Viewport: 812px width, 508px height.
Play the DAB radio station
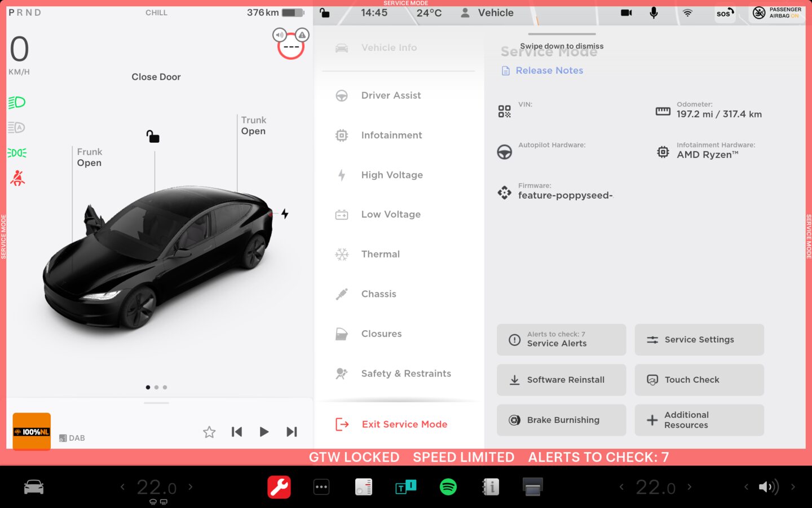[x=264, y=432]
